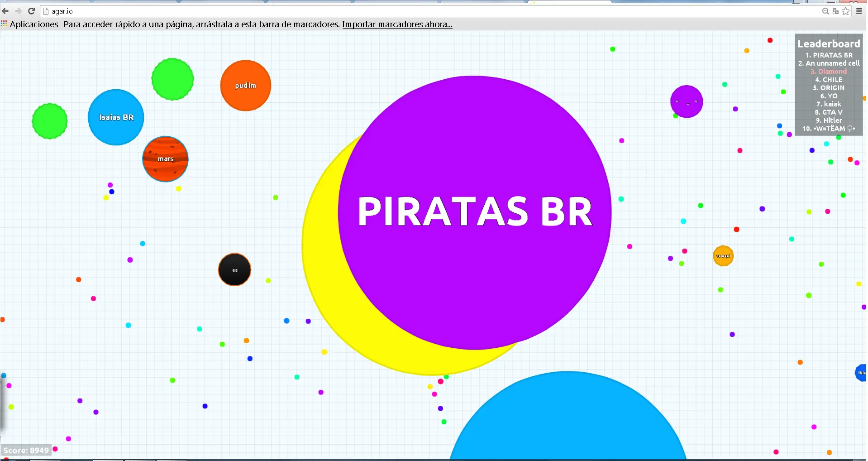The image size is (868, 461).
Task: Click the Importar marcadores ahora link
Action: [397, 24]
